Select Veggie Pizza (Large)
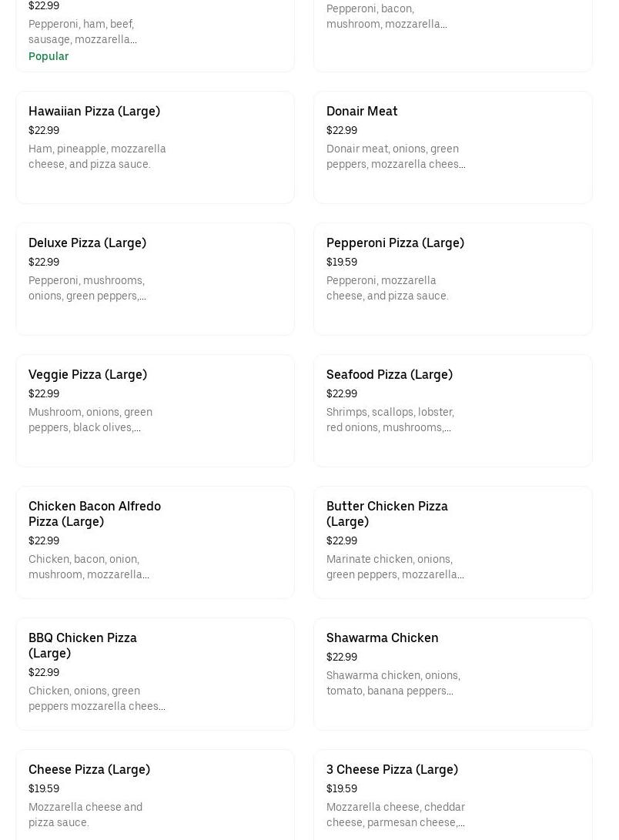The width and height of the screenshot is (619, 840). tap(88, 374)
